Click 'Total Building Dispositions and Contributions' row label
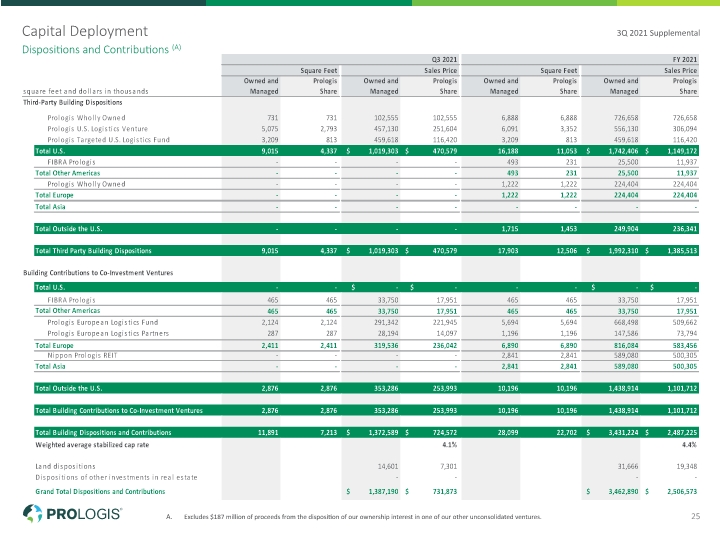Screen dimensions: 720x540 pos(103,433)
